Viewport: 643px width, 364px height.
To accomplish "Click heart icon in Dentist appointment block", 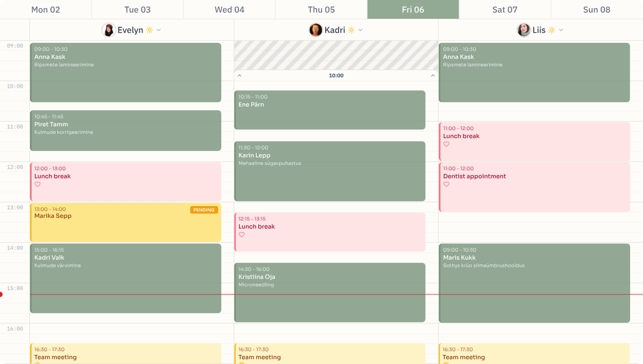I will [x=446, y=184].
